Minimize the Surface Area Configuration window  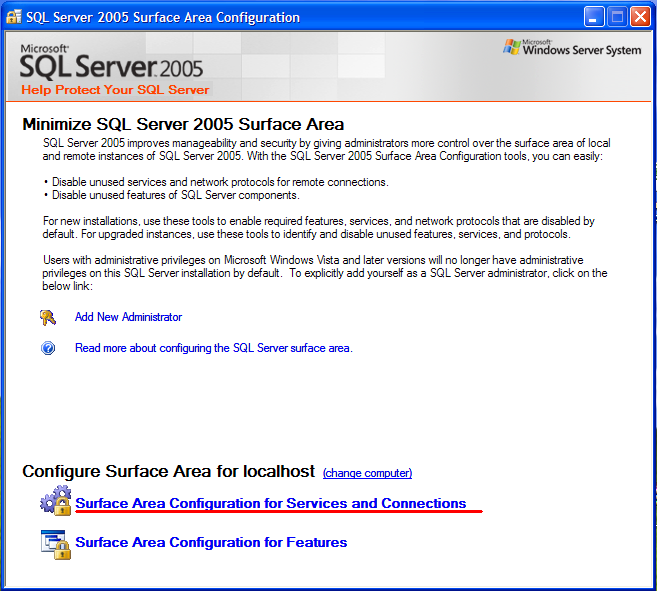tap(594, 17)
